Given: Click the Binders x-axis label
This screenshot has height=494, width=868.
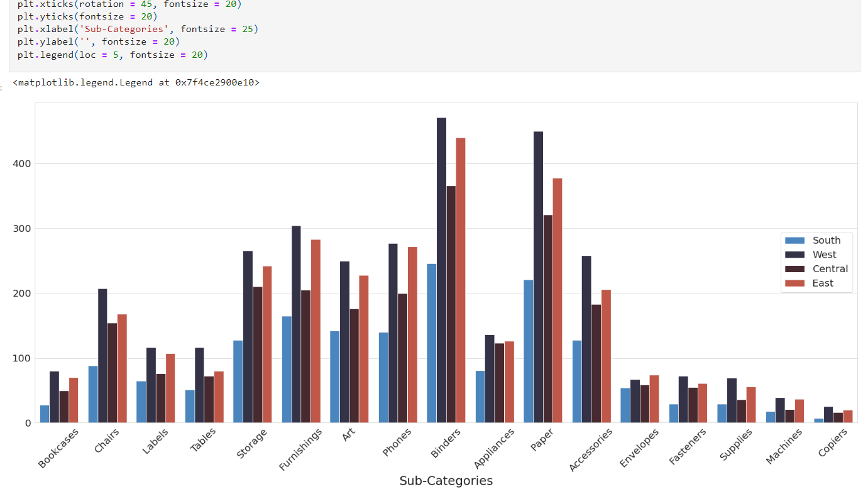Looking at the screenshot, I should [446, 442].
